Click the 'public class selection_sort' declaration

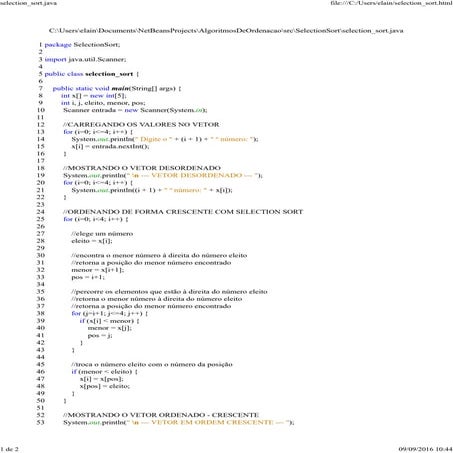click(x=91, y=74)
